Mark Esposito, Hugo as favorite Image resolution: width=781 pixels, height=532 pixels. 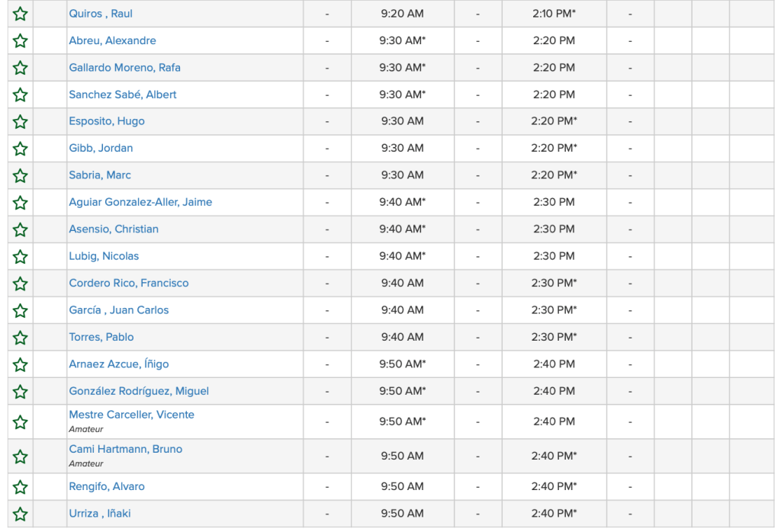(21, 121)
